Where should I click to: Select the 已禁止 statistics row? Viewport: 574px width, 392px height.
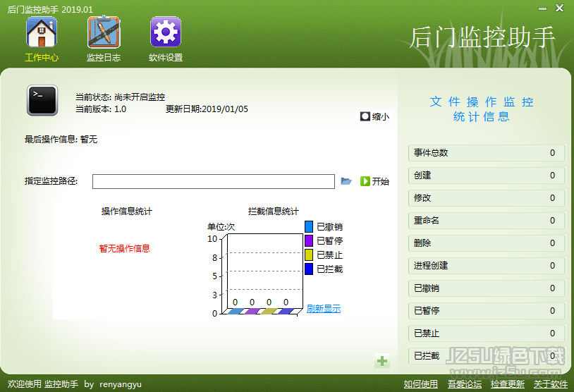(x=487, y=333)
